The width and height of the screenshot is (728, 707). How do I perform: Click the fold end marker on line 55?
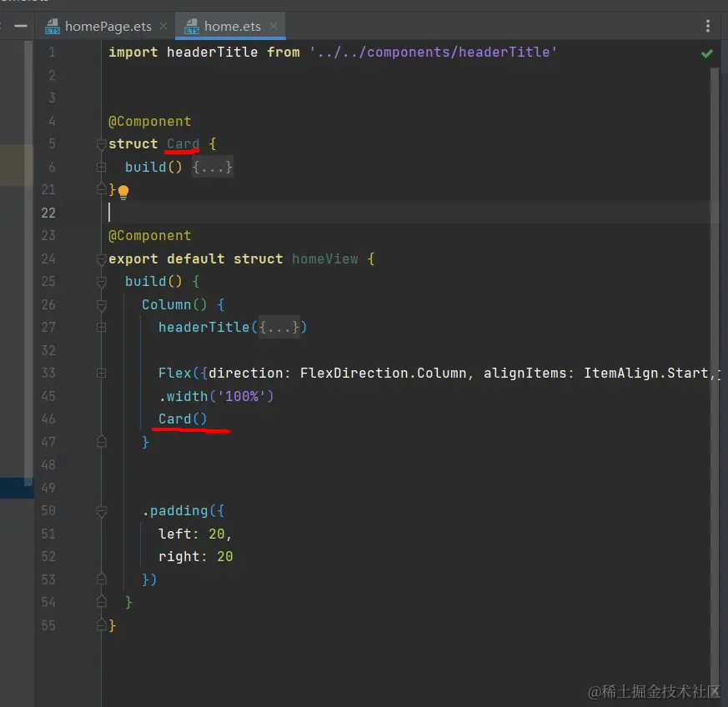coord(101,624)
